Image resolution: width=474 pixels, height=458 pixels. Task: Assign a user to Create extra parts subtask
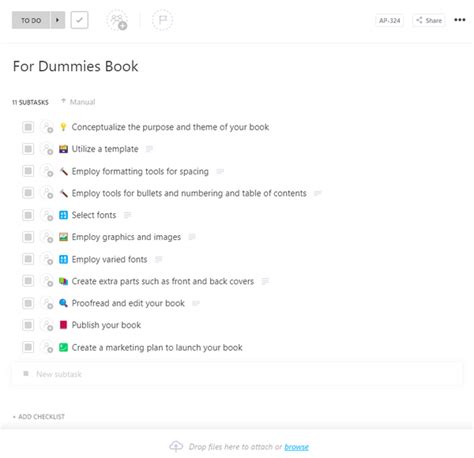pyautogui.click(x=47, y=281)
